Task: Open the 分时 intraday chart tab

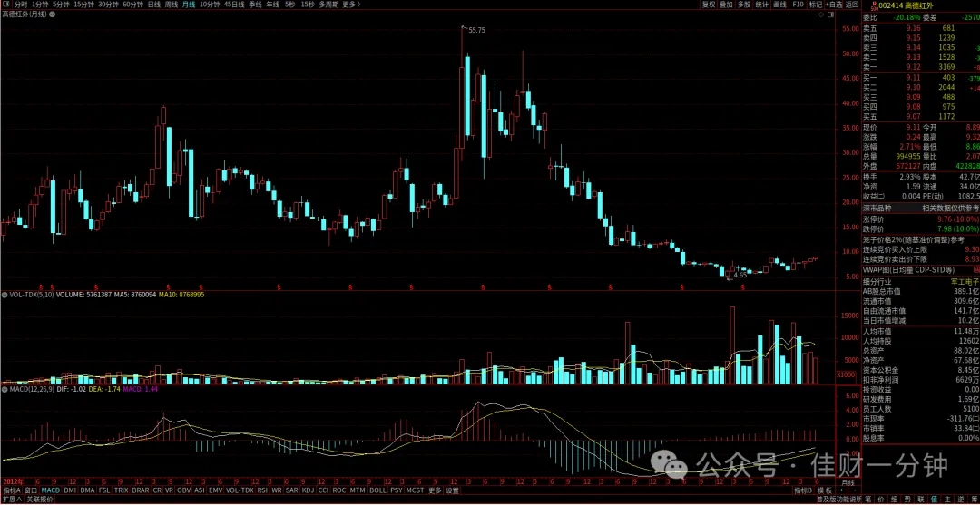Action: 21,4
